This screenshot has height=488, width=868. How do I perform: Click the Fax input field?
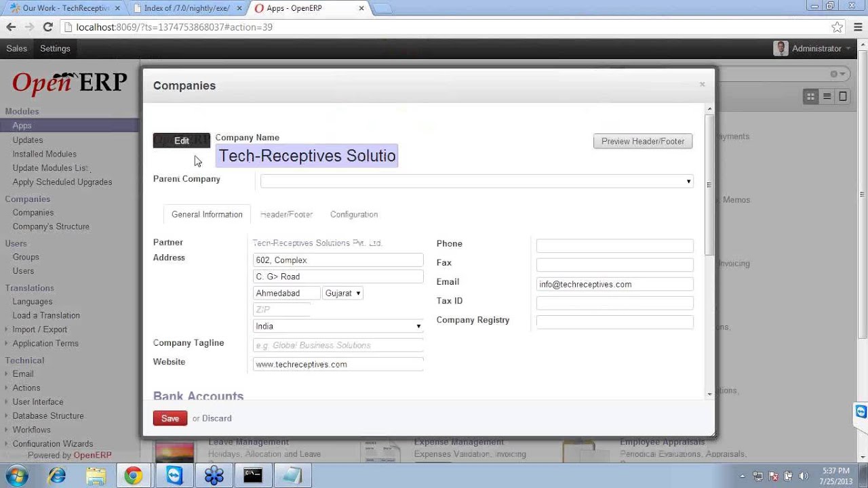click(615, 264)
